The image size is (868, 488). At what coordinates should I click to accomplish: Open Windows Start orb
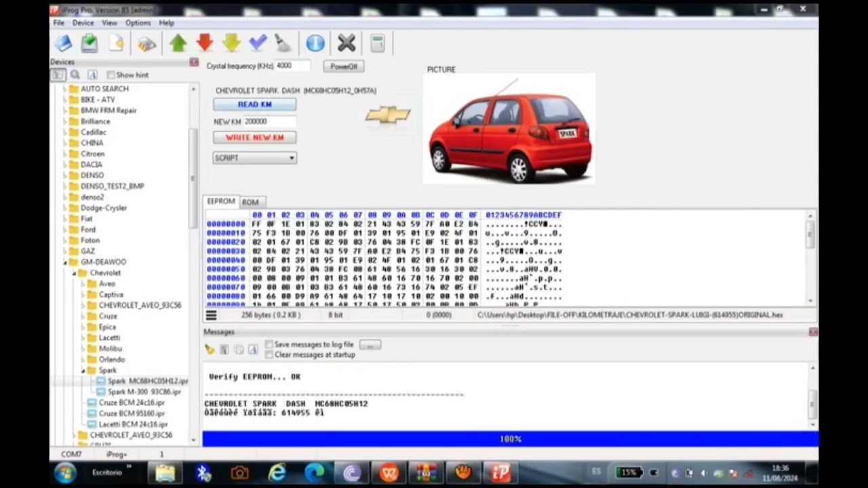66,473
